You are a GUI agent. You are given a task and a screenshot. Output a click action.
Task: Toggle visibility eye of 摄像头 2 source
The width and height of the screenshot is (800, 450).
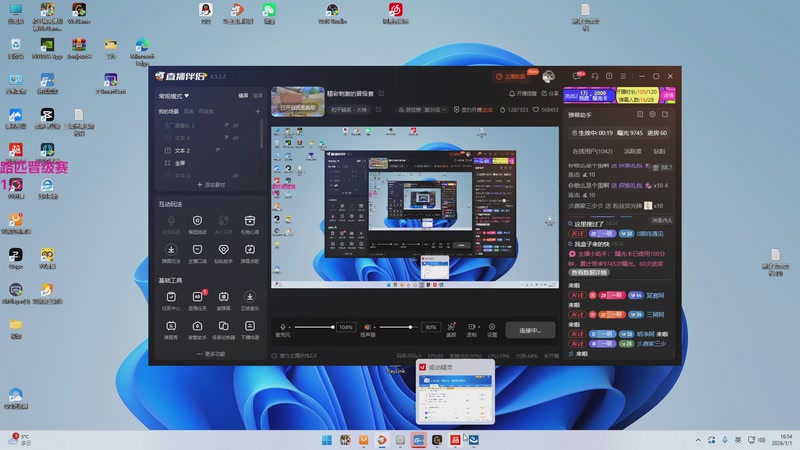click(236, 126)
